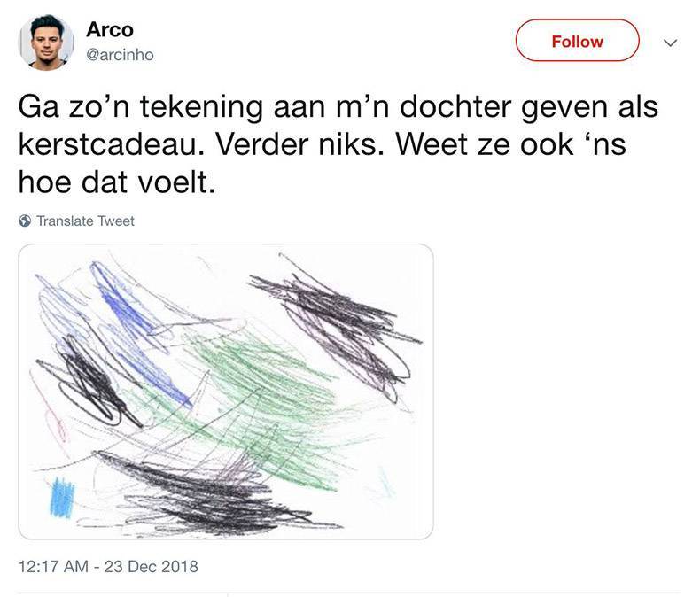Open the display name Arco

click(110, 30)
